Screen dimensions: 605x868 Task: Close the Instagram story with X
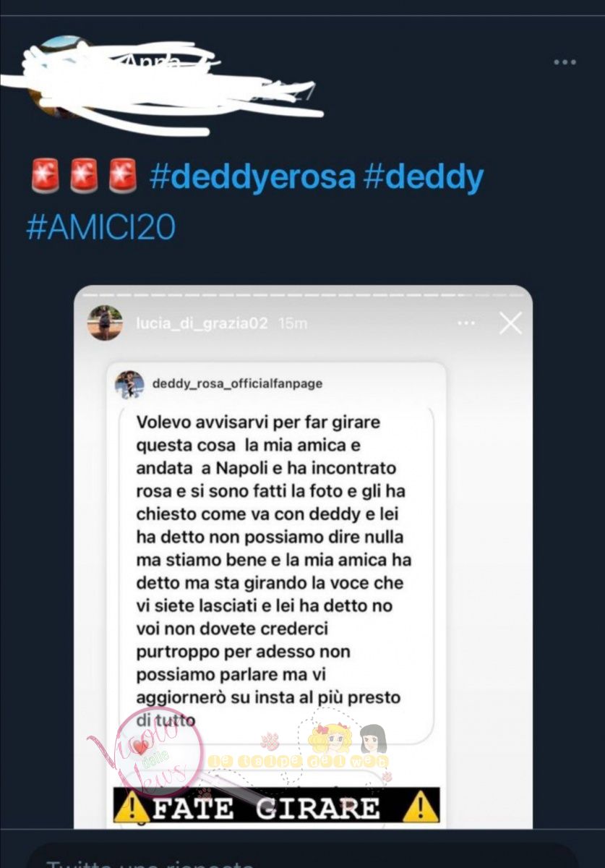point(510,323)
